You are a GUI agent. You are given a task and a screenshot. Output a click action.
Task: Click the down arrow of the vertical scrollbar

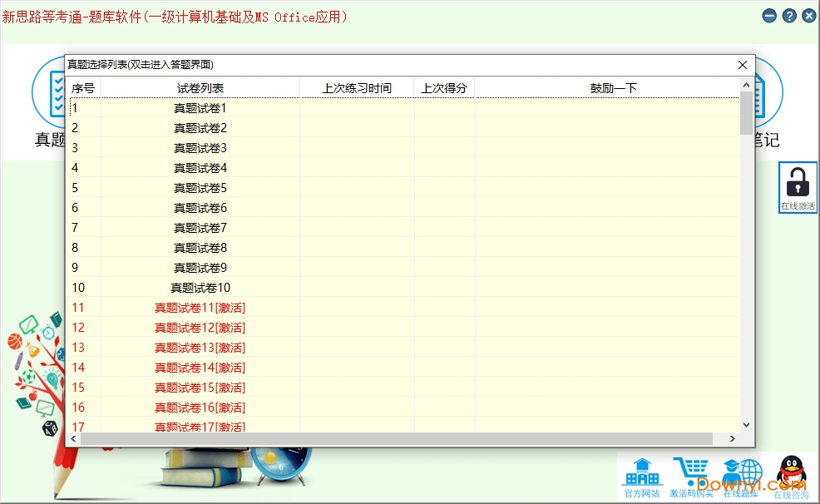click(746, 424)
